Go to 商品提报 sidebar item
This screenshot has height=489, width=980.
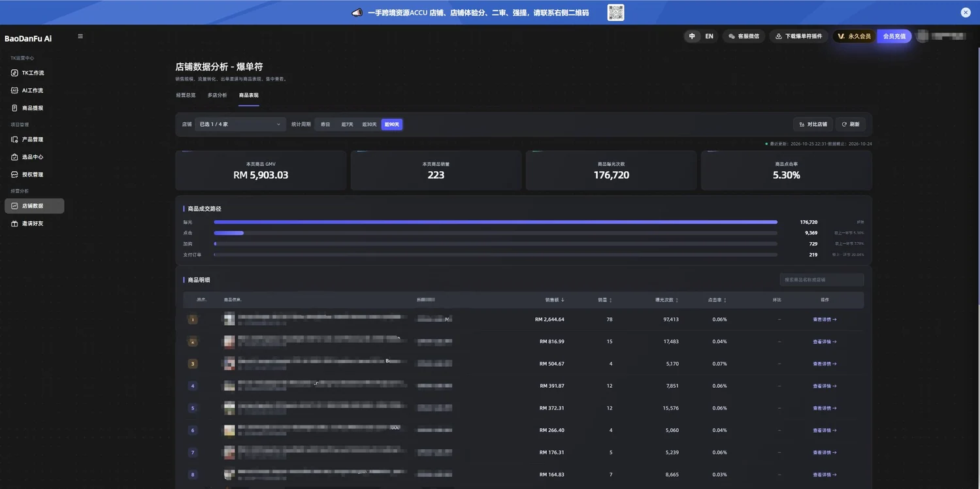coord(34,108)
